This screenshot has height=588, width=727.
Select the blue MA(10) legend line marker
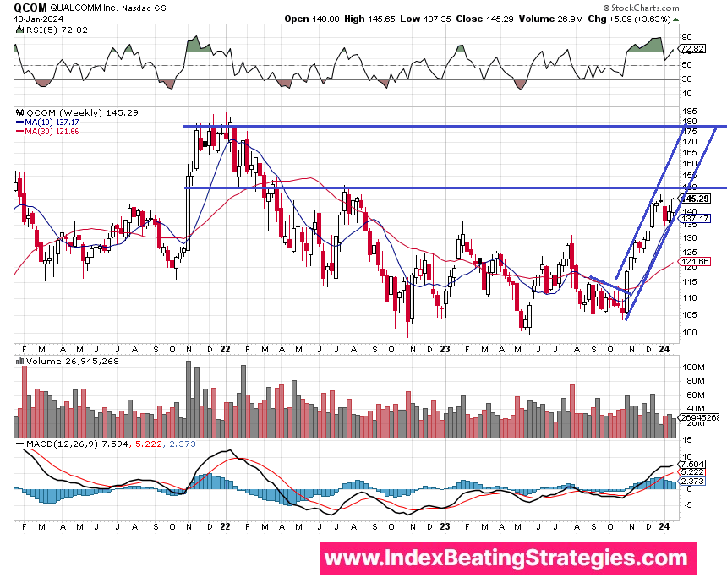[19, 122]
